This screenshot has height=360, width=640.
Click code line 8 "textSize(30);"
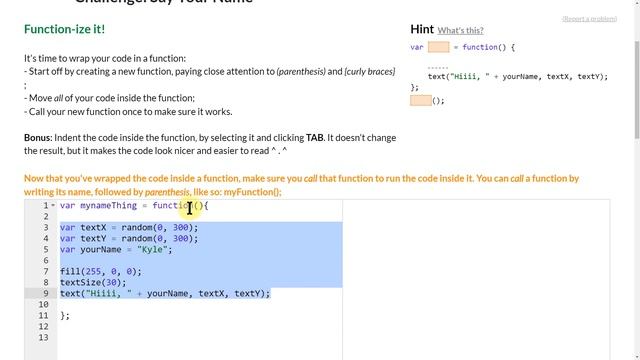(x=93, y=282)
